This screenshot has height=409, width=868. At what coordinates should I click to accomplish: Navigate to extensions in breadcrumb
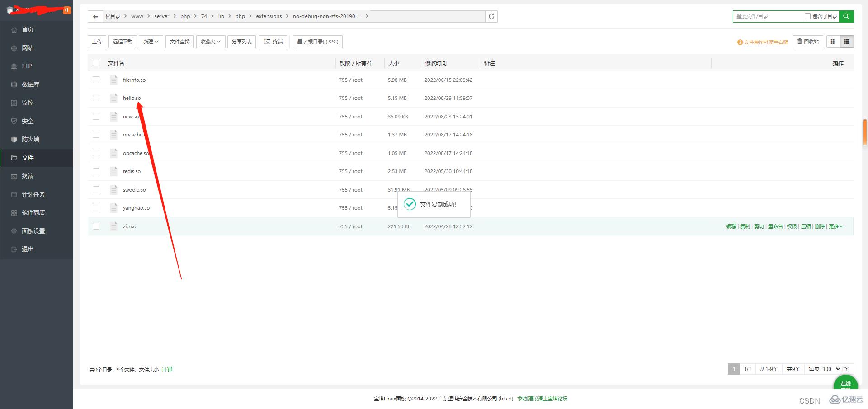[x=269, y=16]
